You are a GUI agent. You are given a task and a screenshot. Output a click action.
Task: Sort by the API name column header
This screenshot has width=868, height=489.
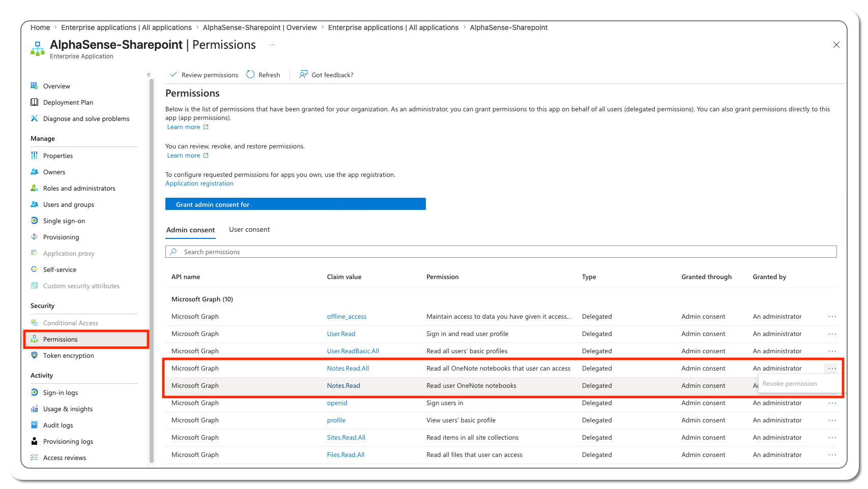pyautogui.click(x=185, y=277)
